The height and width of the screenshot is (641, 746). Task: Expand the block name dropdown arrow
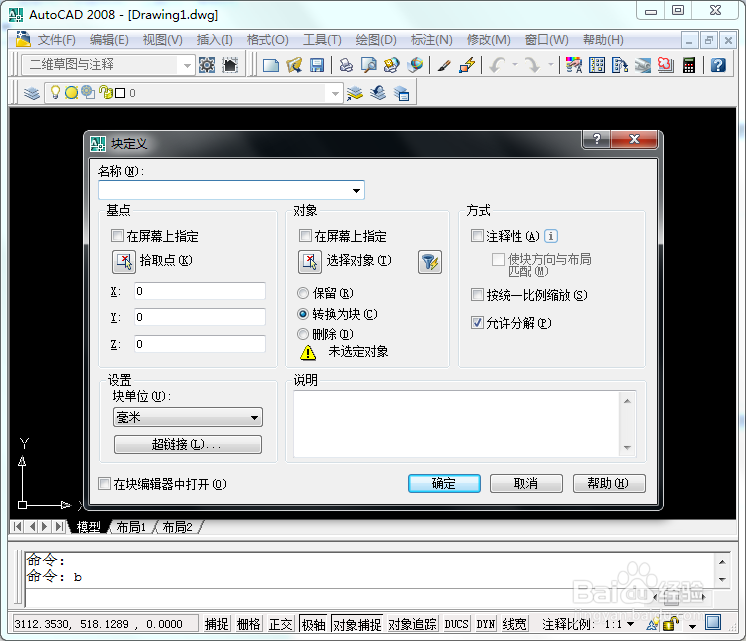coord(356,190)
